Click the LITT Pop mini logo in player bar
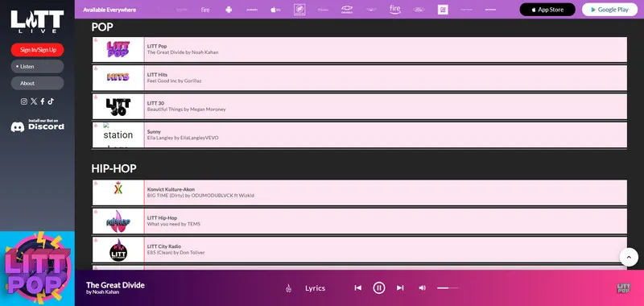Viewport: 644px width, 306px height. (623, 288)
